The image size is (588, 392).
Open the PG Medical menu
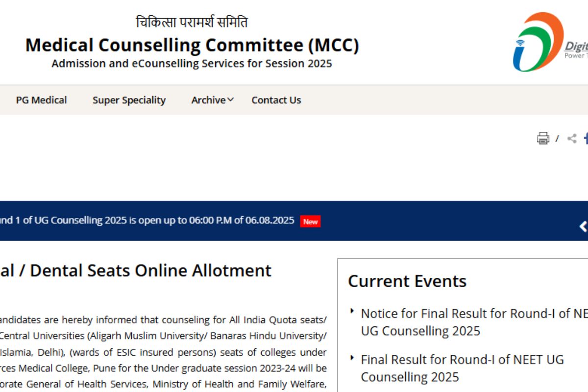coord(42,100)
